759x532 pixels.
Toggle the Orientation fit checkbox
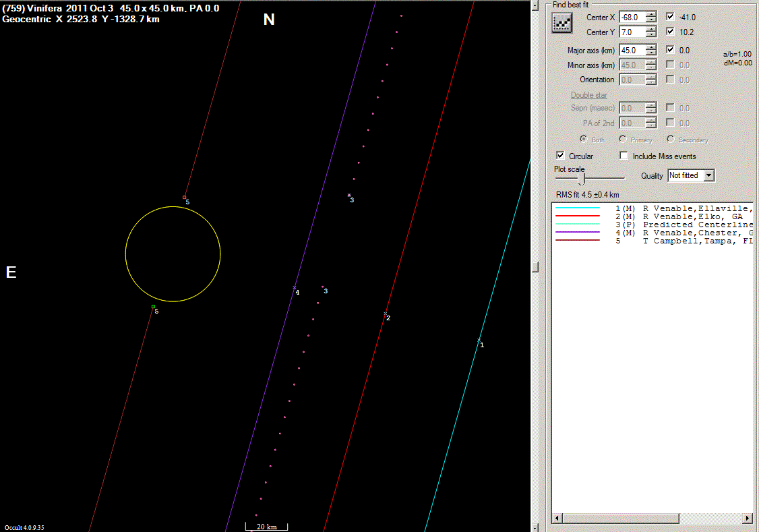(x=670, y=79)
